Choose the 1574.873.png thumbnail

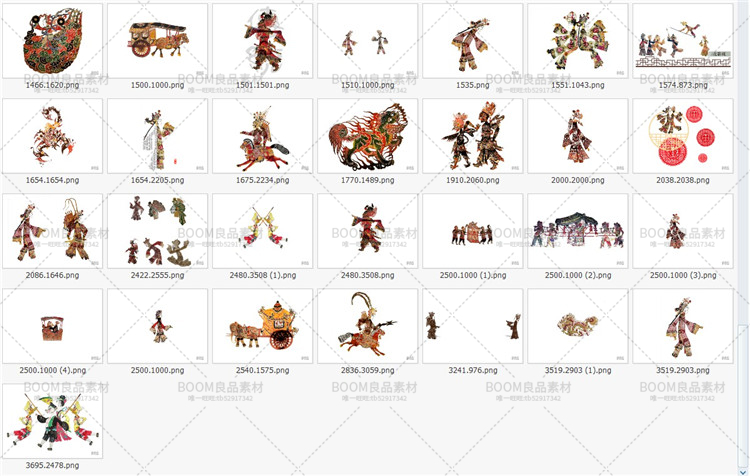click(x=683, y=41)
